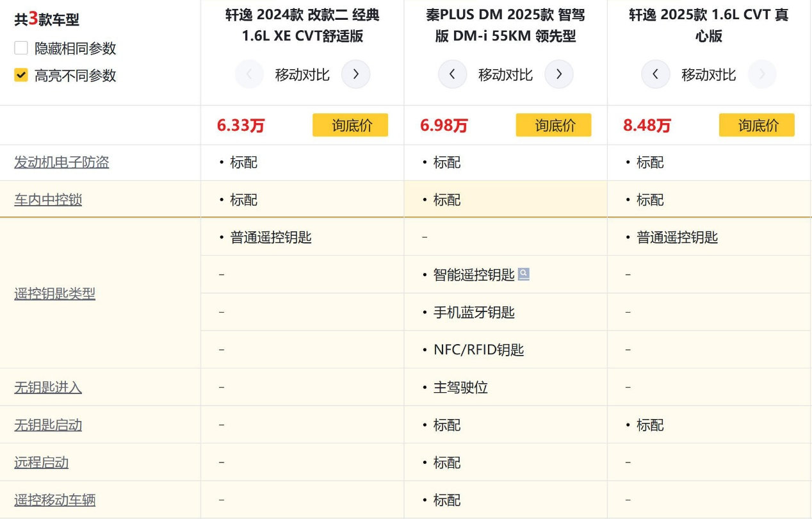
Task: Open 车内中控锁 parameter link
Action: click(x=48, y=200)
